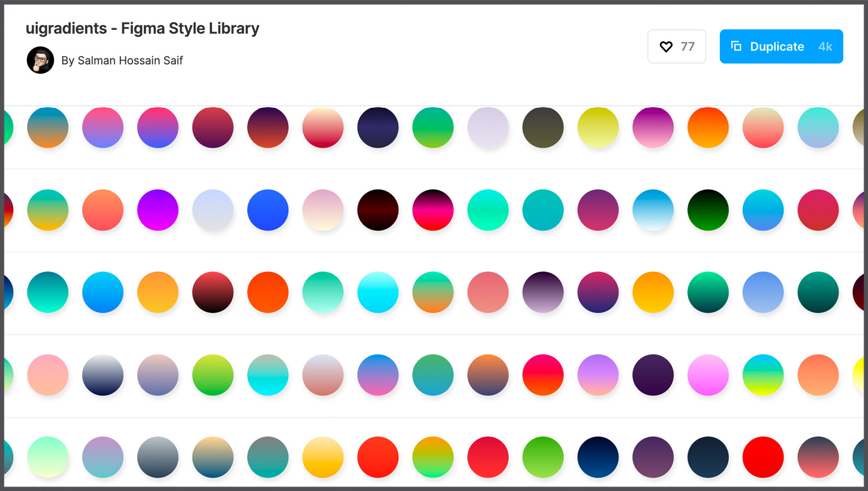
Task: Select the orange gradient swatch in the top row
Action: [708, 127]
